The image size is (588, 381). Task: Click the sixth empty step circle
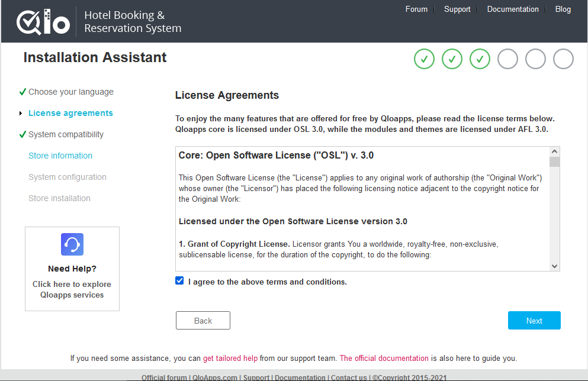coord(563,59)
